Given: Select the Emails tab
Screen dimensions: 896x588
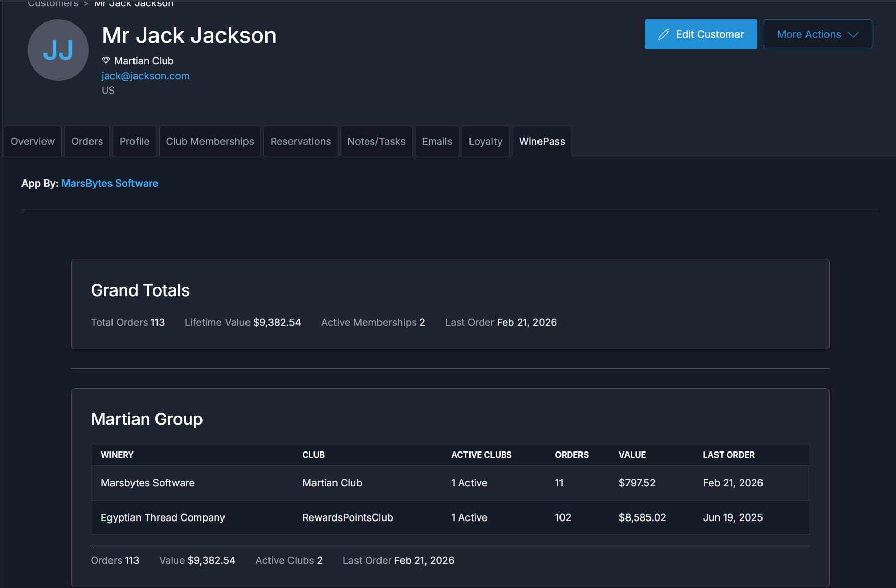Looking at the screenshot, I should pyautogui.click(x=437, y=141).
